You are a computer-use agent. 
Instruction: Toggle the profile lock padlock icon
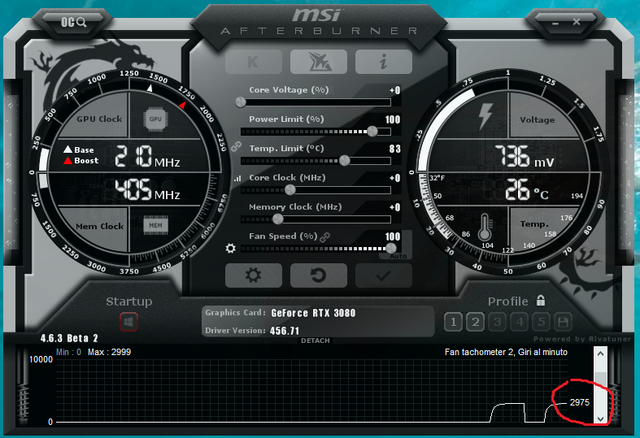tap(541, 300)
